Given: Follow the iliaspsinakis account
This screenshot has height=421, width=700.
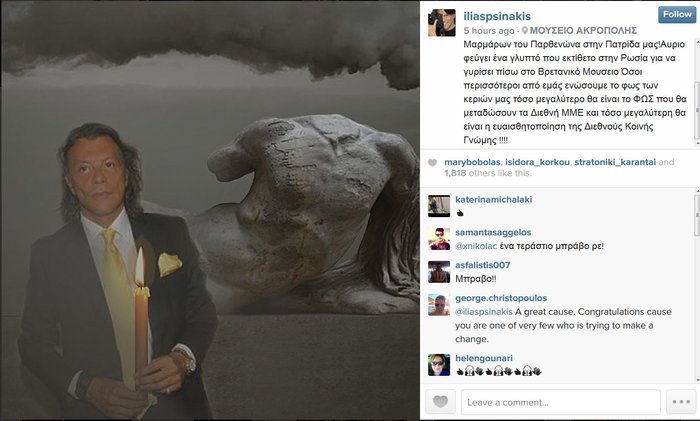Looking at the screenshot, I should (x=677, y=14).
